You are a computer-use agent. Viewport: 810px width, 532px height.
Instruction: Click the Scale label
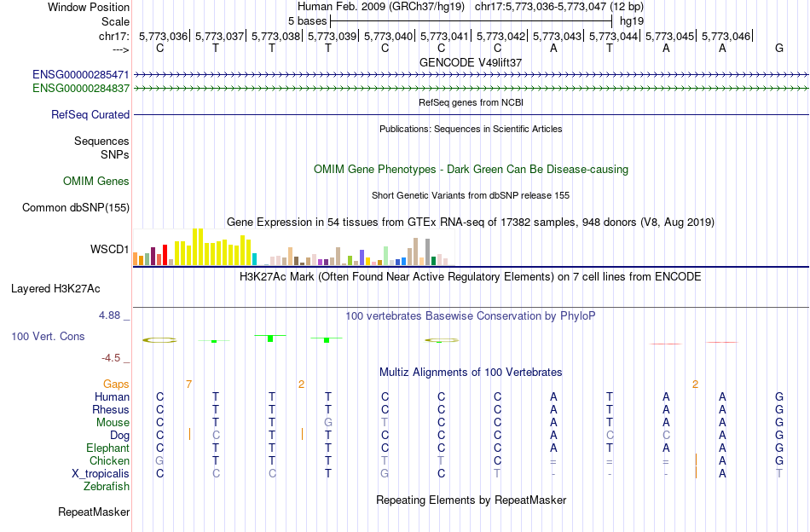[x=116, y=21]
